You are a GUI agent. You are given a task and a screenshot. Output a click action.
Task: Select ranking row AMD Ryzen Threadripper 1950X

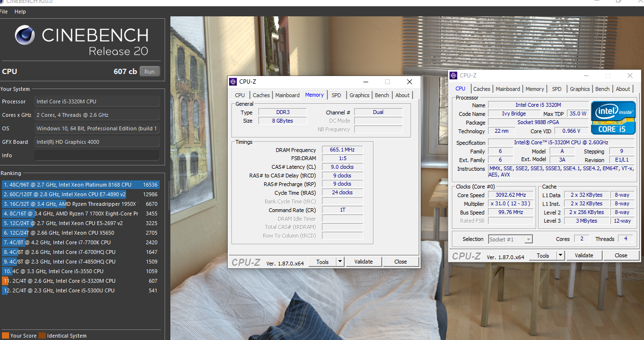pos(81,204)
